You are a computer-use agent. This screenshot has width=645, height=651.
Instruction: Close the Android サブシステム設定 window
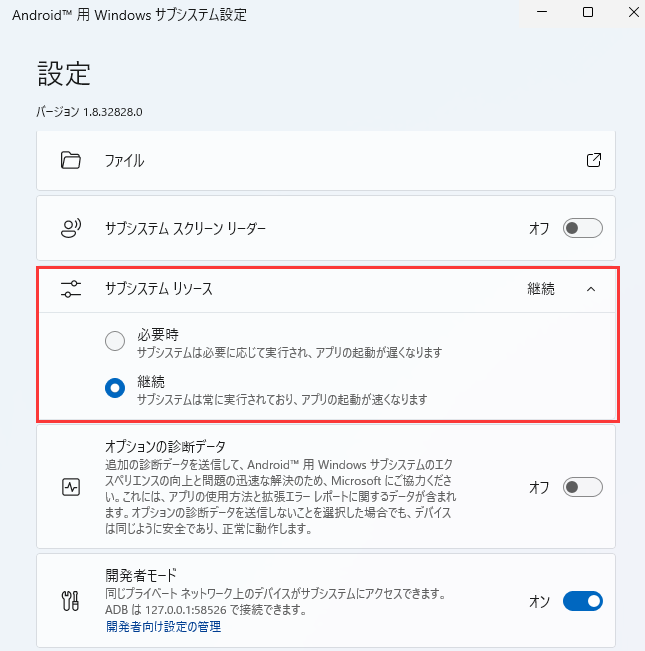click(633, 12)
